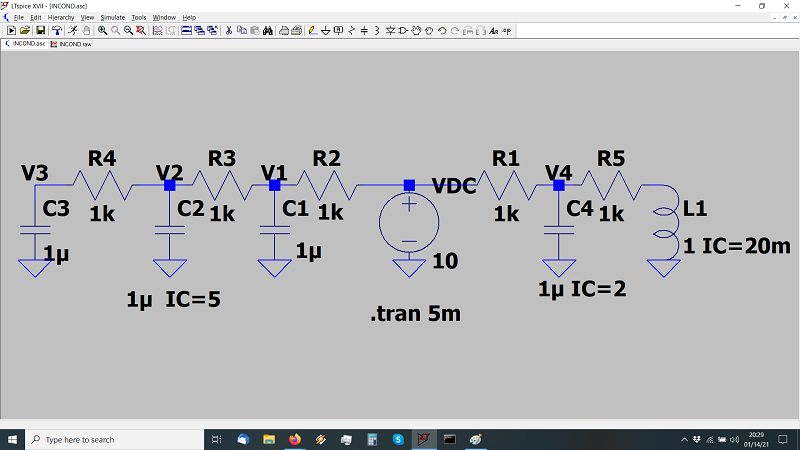This screenshot has width=800, height=450.
Task: Show hidden system tray icons
Action: click(686, 439)
